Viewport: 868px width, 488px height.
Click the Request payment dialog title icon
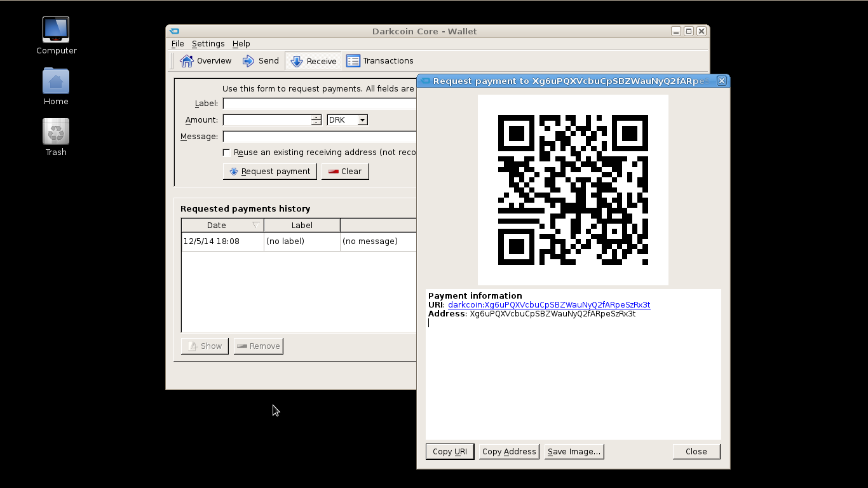(x=426, y=81)
